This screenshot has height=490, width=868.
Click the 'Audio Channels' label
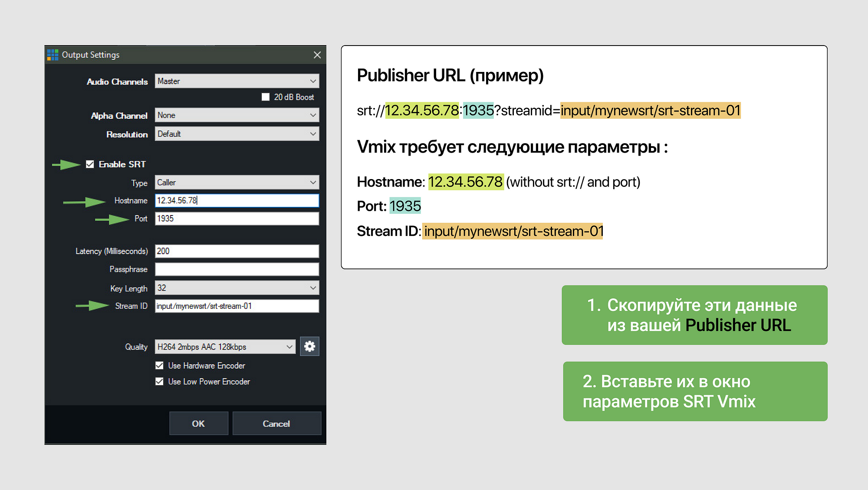point(117,82)
